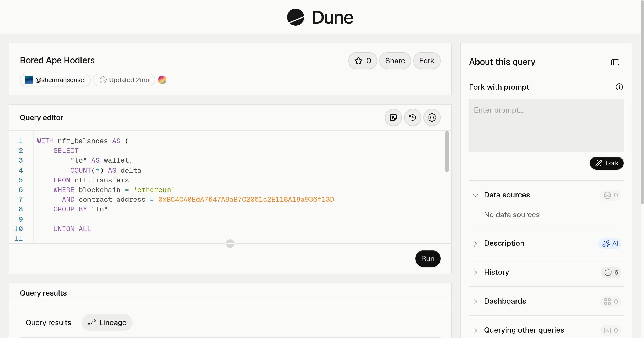Click the Updated 2mo chip
644x338 pixels.
124,80
